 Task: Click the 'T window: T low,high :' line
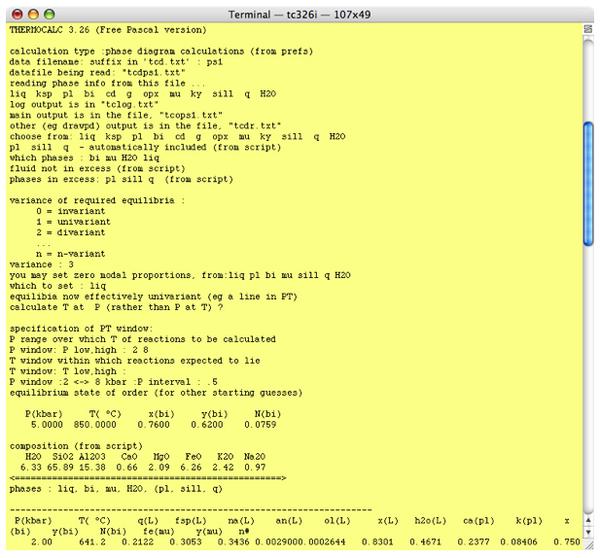(x=68, y=372)
